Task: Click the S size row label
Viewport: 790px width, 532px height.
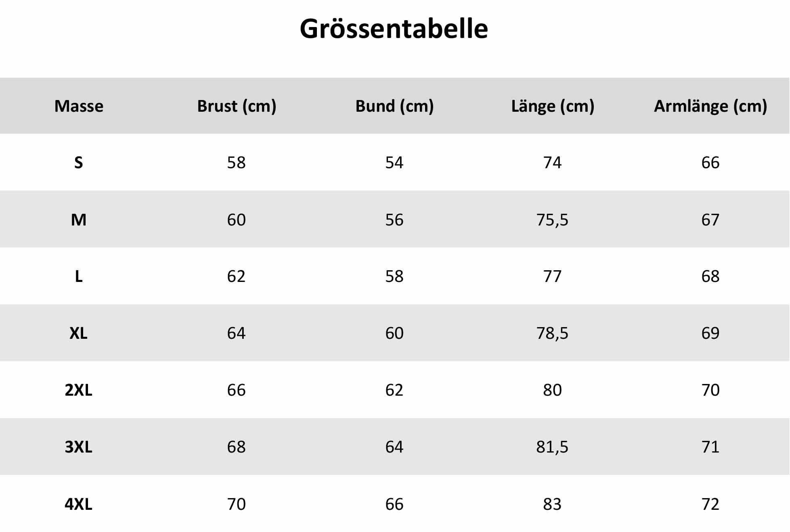Action: tap(79, 163)
